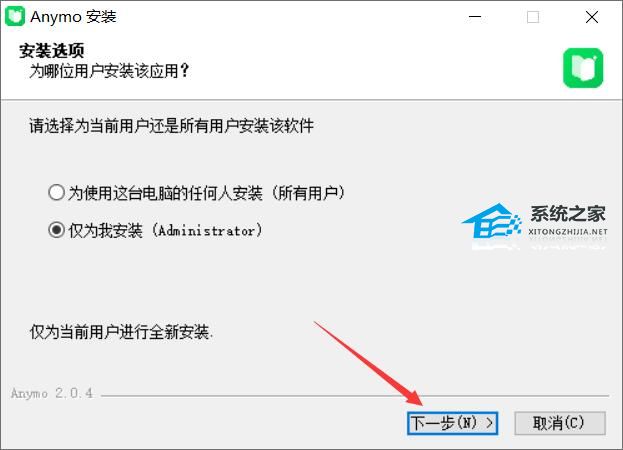The width and height of the screenshot is (623, 450).
Task: Click the blue house watermark logo
Action: [492, 221]
